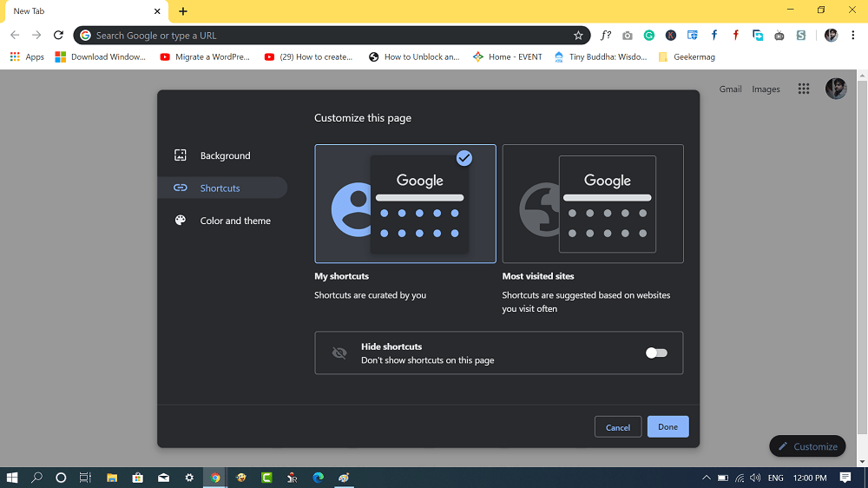Open Apps bookmarks shortcut
This screenshot has width=868, height=488.
pos(27,56)
